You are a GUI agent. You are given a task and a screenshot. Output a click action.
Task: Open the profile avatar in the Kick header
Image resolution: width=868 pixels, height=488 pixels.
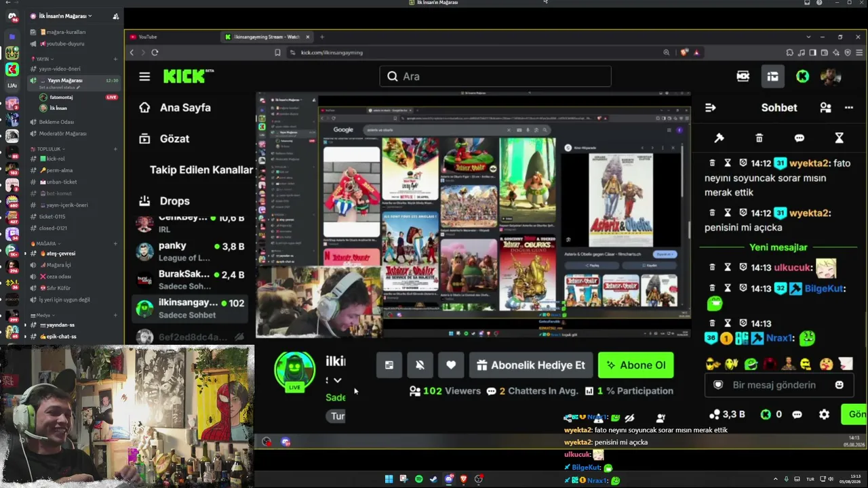tap(831, 77)
